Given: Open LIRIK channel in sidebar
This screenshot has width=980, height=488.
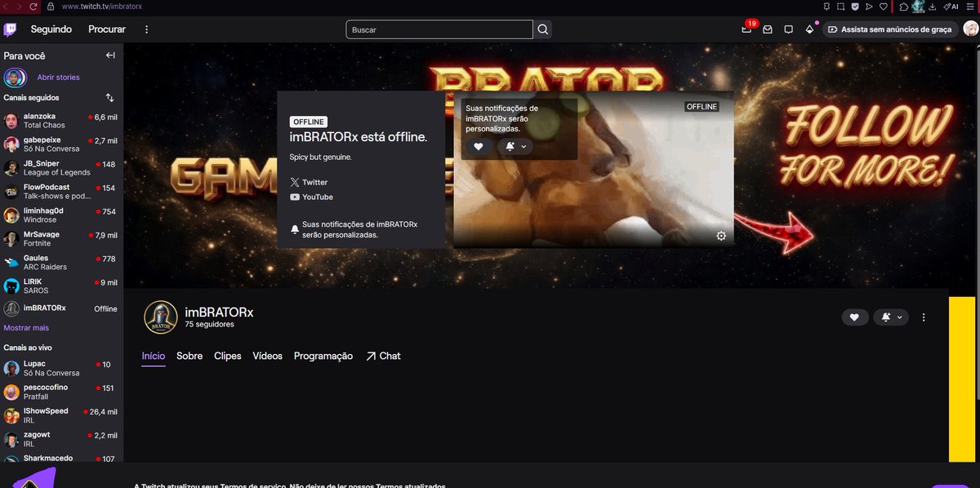Looking at the screenshot, I should click(61, 286).
